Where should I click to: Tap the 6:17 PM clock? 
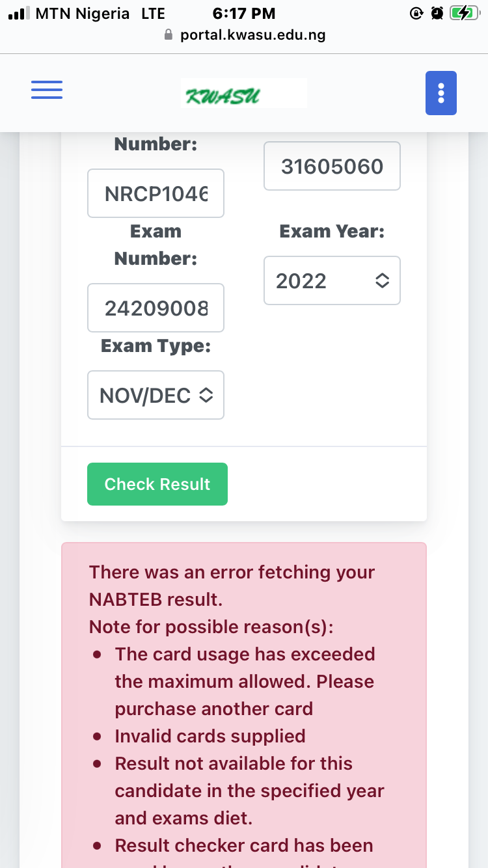(244, 13)
